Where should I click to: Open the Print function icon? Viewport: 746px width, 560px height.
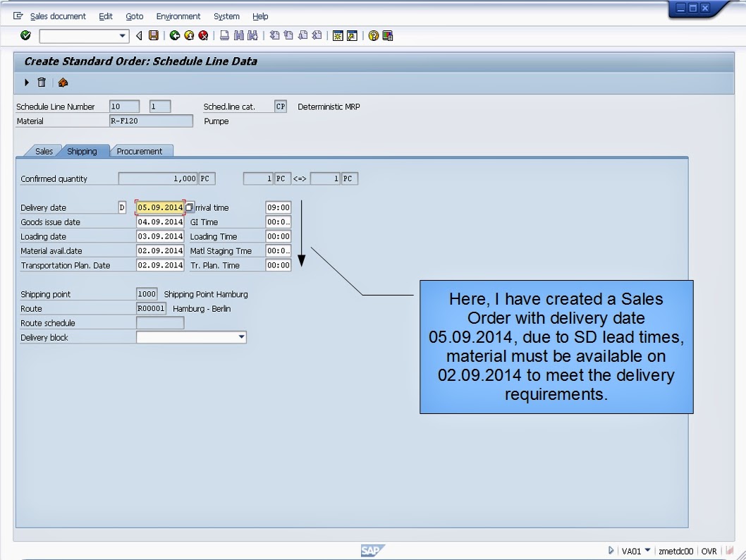(x=224, y=35)
